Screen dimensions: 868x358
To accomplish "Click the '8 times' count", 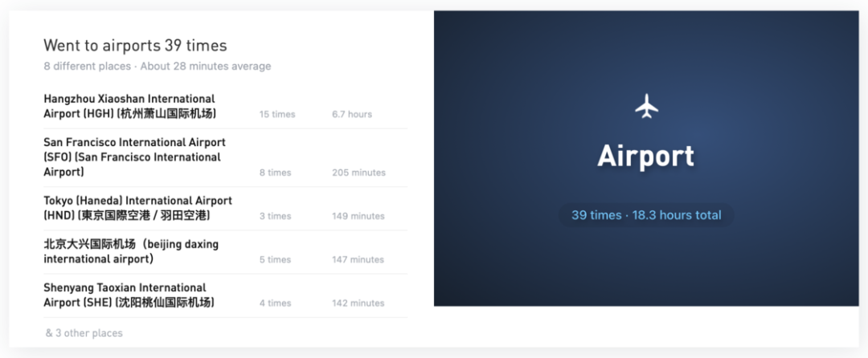I will coord(275,173).
